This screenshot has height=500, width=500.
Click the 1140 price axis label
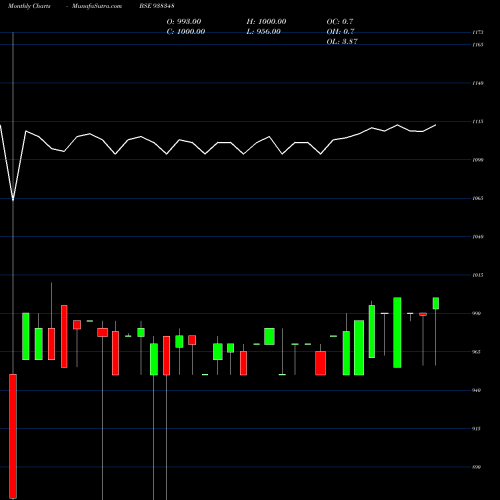pyautogui.click(x=478, y=83)
